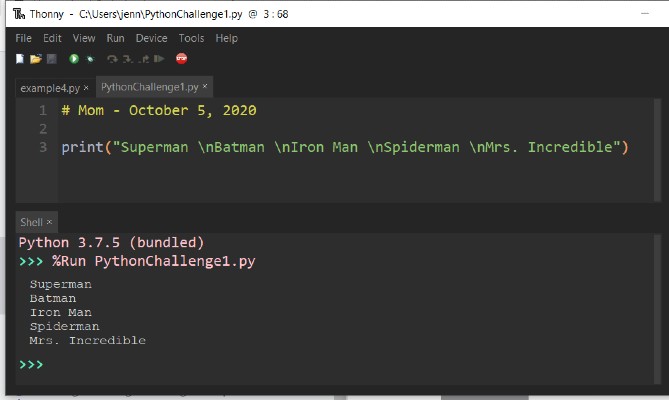
Task: Stop the backend with red STOP icon
Action: (x=181, y=58)
